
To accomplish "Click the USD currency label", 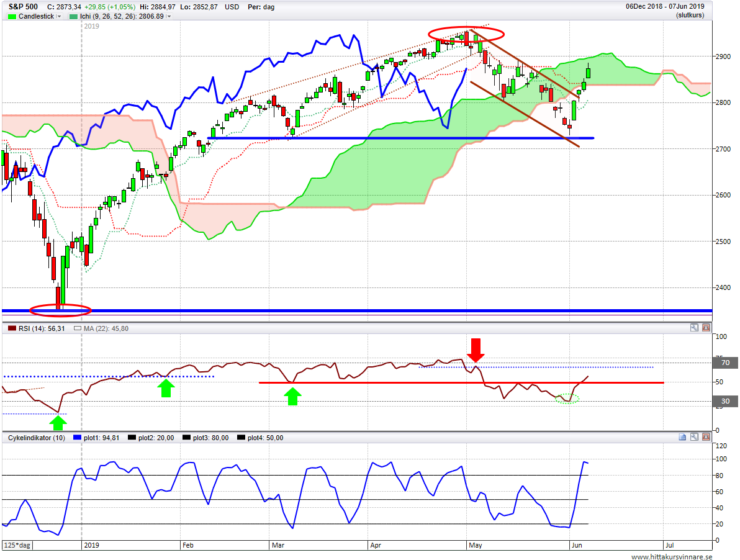I will (x=232, y=7).
